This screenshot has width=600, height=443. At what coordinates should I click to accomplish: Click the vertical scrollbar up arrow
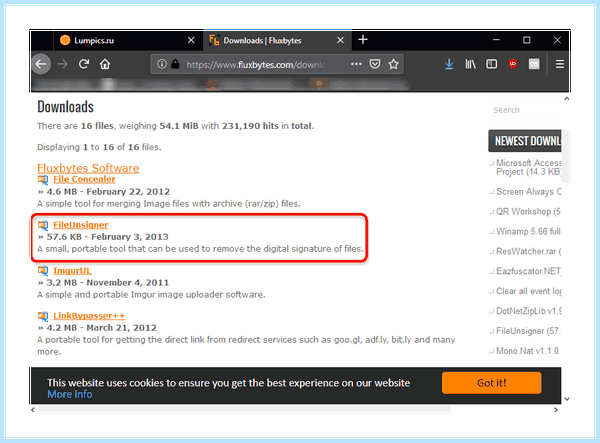[567, 99]
